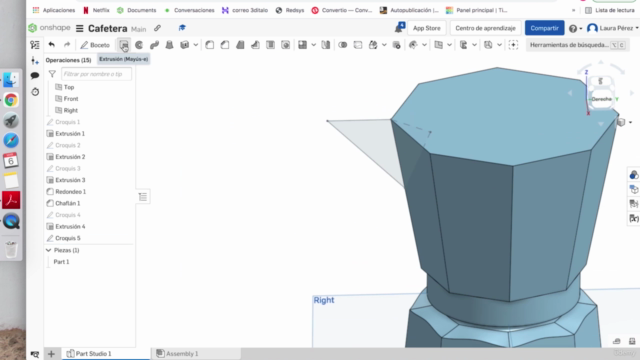The width and height of the screenshot is (640, 360).
Task: Open the notifications bell
Action: point(399,28)
